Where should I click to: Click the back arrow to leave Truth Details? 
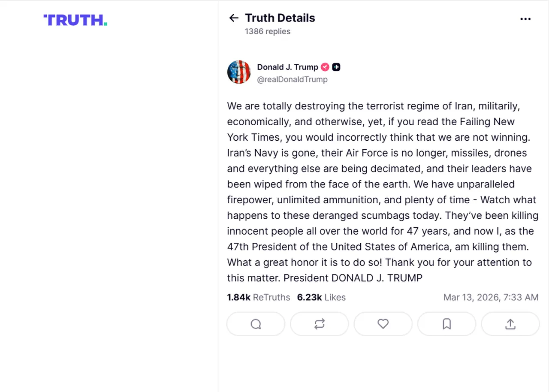(233, 18)
